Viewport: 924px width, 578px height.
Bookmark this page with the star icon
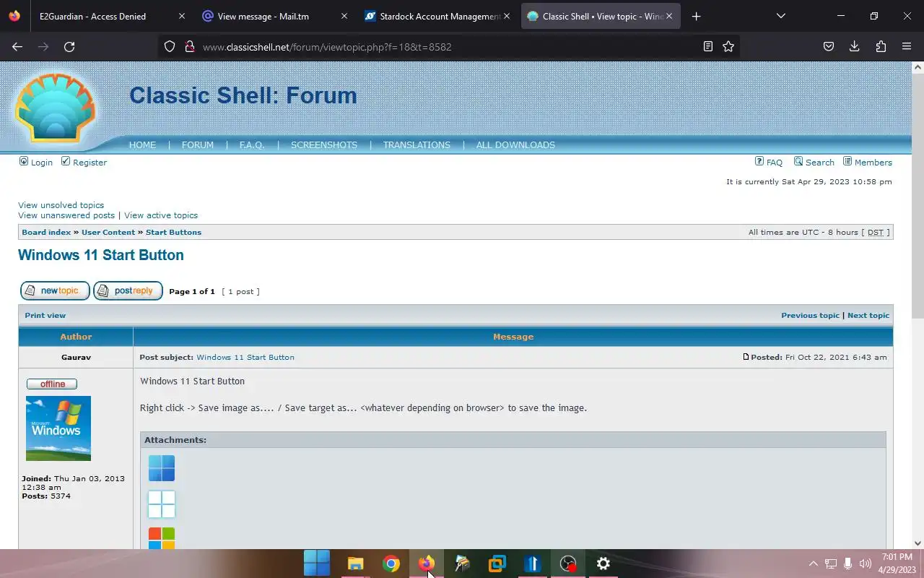[x=728, y=46]
